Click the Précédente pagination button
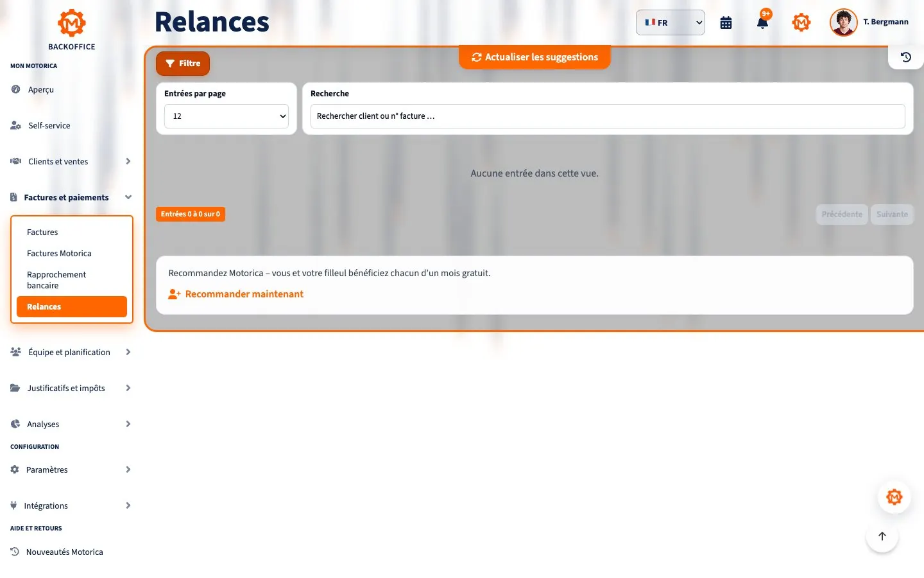This screenshot has height=578, width=924. tap(842, 215)
